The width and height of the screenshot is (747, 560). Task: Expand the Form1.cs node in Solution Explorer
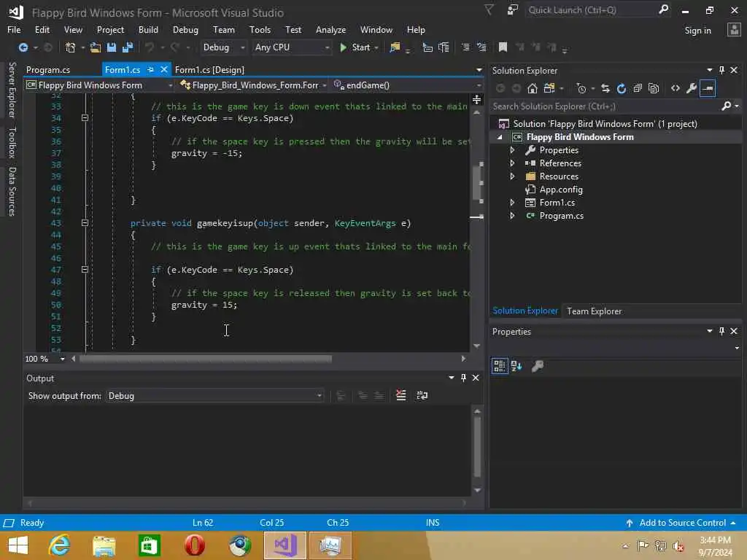coord(512,203)
